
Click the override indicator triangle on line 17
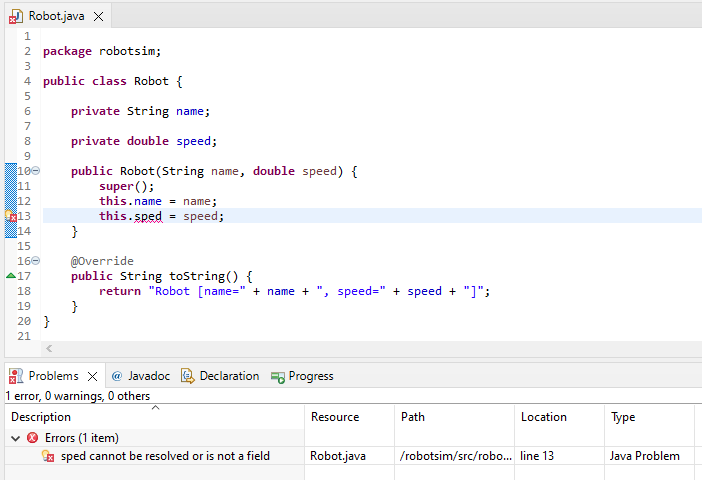[11, 275]
